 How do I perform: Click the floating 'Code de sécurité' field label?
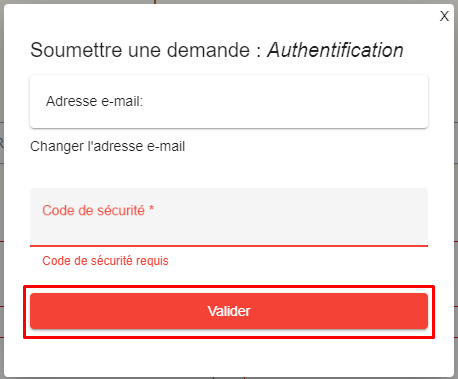pyautogui.click(x=93, y=211)
